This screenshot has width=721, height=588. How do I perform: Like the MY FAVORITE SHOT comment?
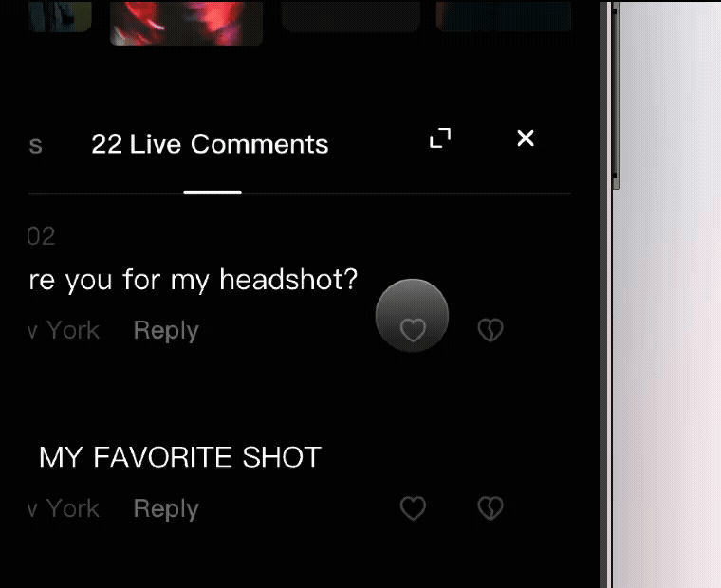(413, 508)
